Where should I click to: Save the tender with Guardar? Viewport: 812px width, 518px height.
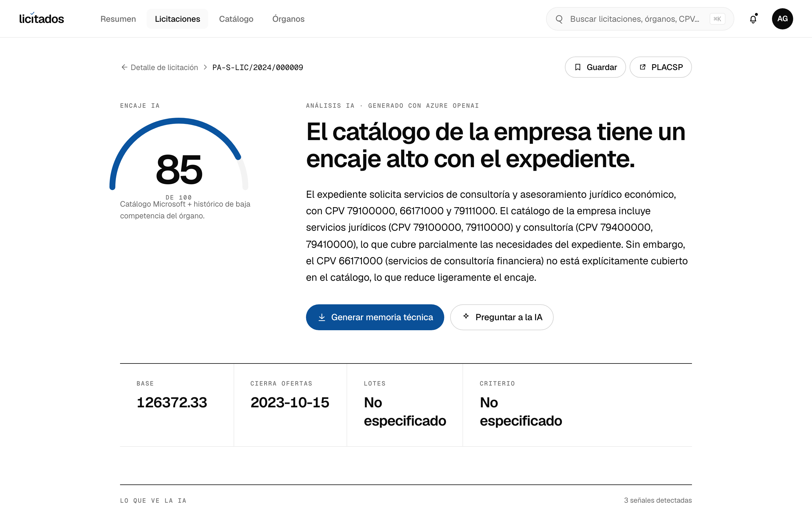click(595, 67)
